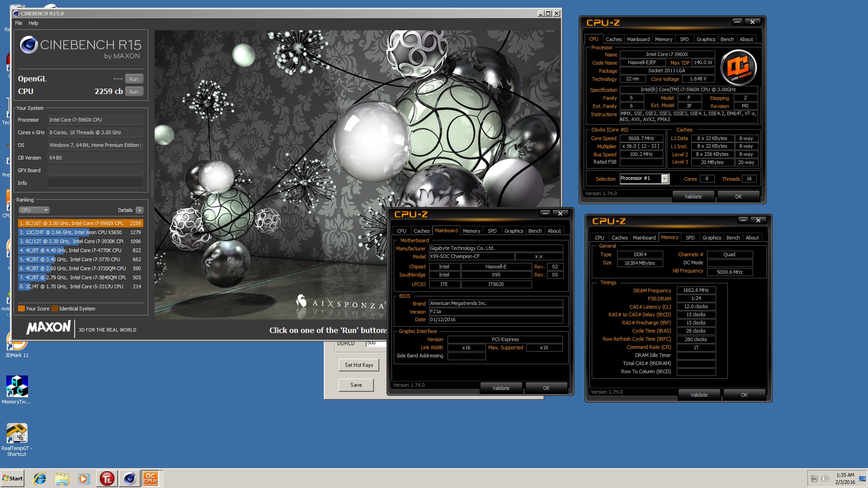Open the Cinebench Help menu
This screenshot has height=488, width=868.
(33, 23)
